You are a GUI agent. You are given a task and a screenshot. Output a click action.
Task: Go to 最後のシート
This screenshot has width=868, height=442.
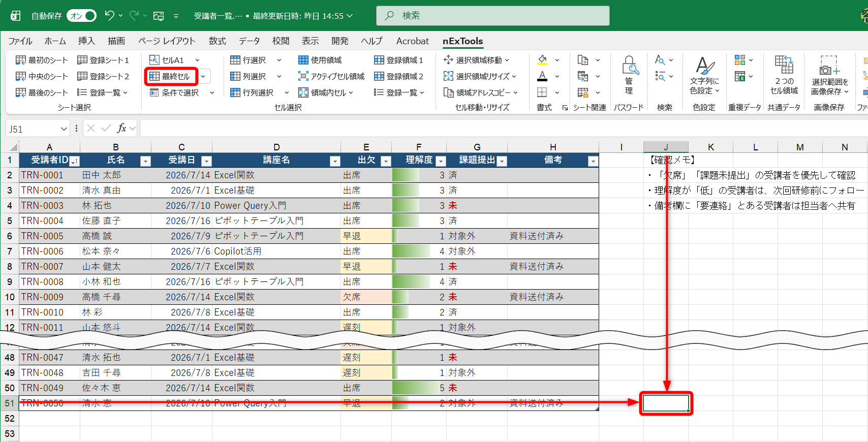pyautogui.click(x=42, y=92)
